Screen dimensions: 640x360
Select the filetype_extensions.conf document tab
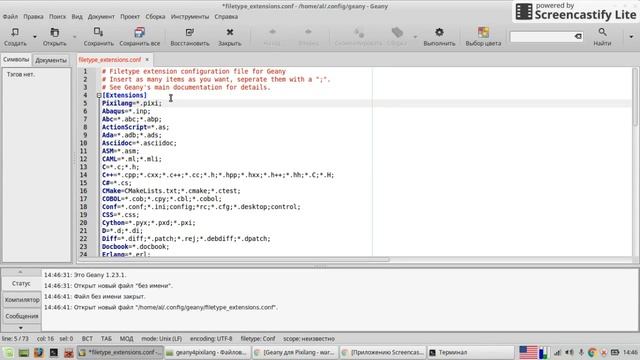click(110, 60)
